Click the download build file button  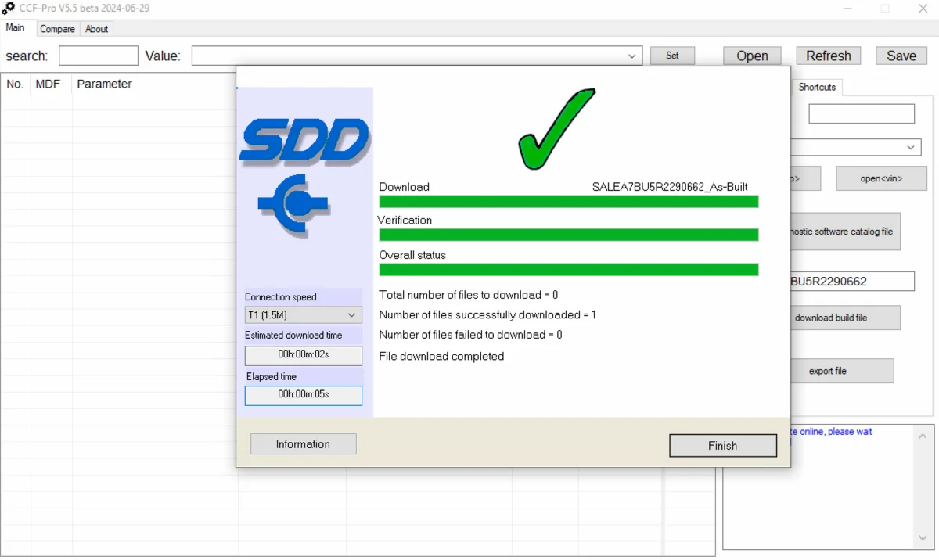click(x=846, y=318)
